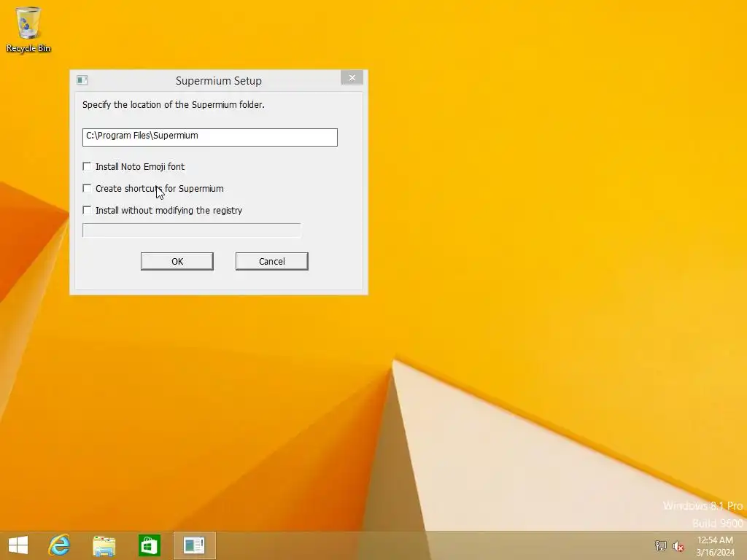Open the Windows Start button
The image size is (747, 560).
point(18,545)
